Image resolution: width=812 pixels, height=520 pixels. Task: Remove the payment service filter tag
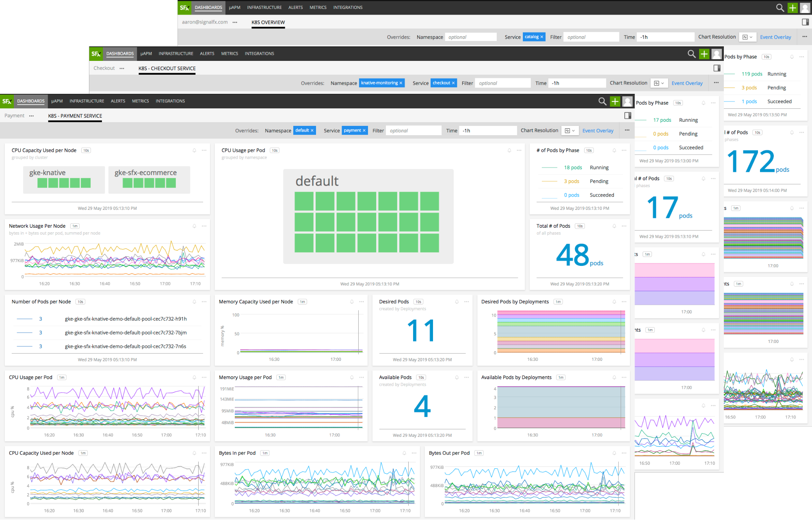[364, 130]
